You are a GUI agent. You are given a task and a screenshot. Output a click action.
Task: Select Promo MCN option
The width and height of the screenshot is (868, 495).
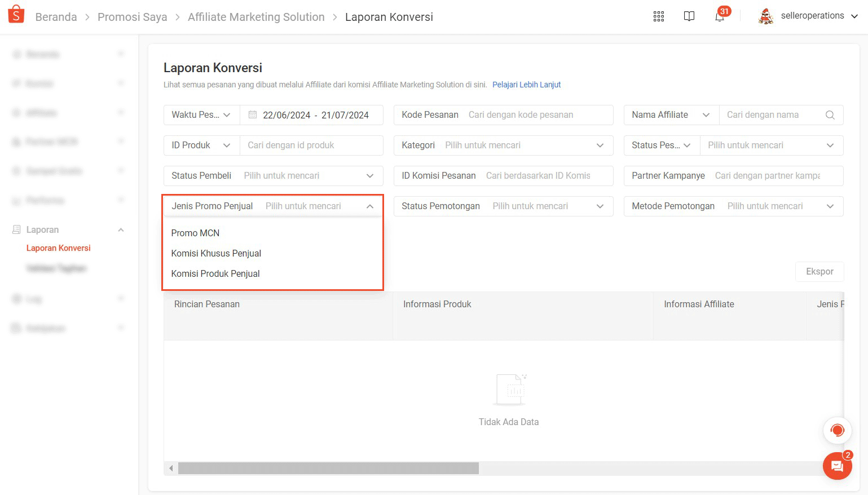195,233
